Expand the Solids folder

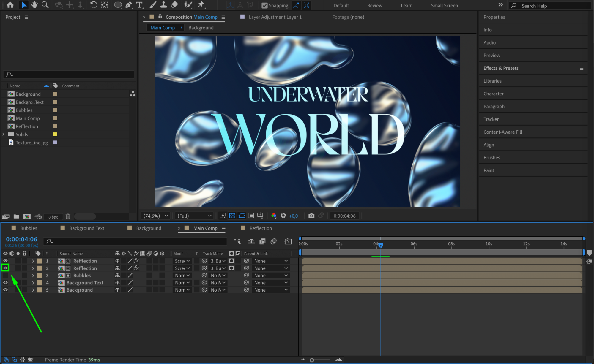click(x=3, y=134)
